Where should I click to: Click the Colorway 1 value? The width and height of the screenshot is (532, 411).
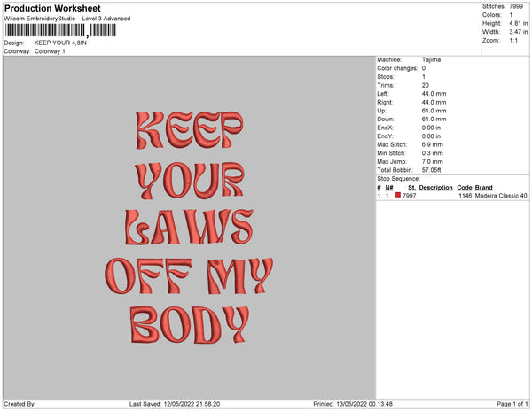(50, 51)
